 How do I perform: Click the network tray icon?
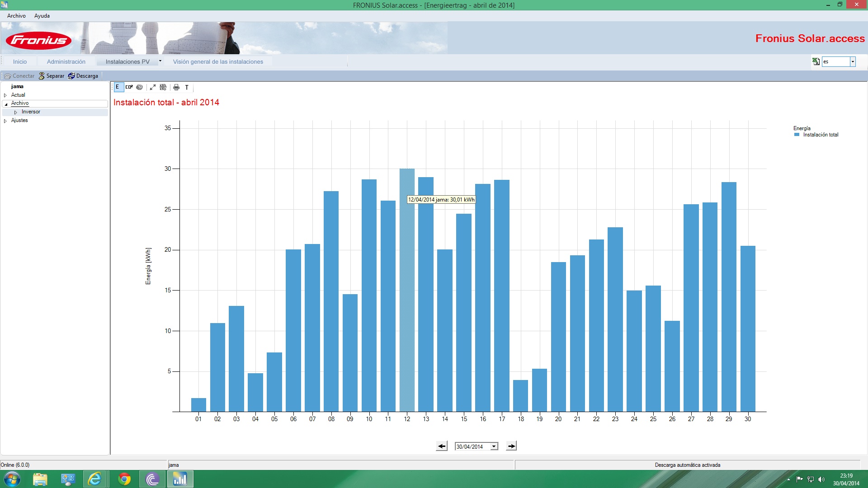click(x=811, y=479)
